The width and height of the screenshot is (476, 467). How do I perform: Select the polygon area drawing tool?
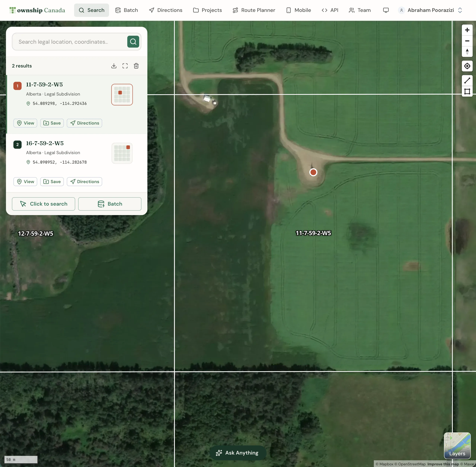pos(467,91)
